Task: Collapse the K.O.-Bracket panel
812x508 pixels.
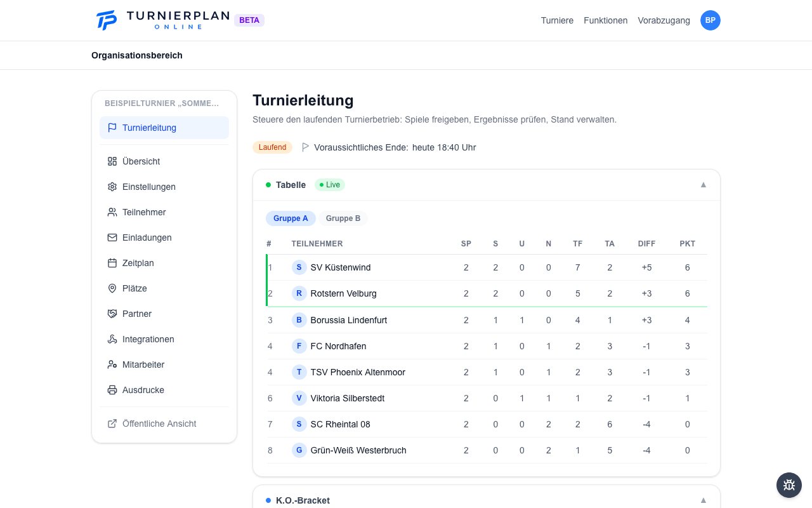Action: point(703,500)
